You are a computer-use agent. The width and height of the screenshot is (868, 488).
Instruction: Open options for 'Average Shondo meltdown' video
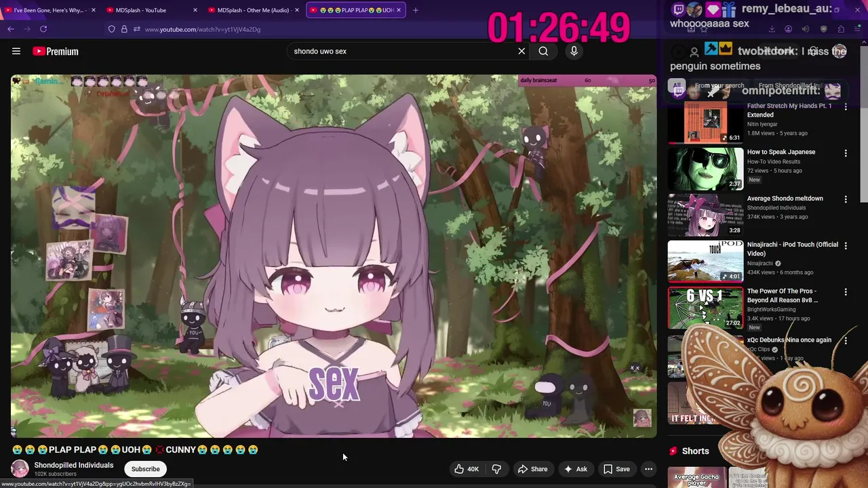pyautogui.click(x=846, y=199)
